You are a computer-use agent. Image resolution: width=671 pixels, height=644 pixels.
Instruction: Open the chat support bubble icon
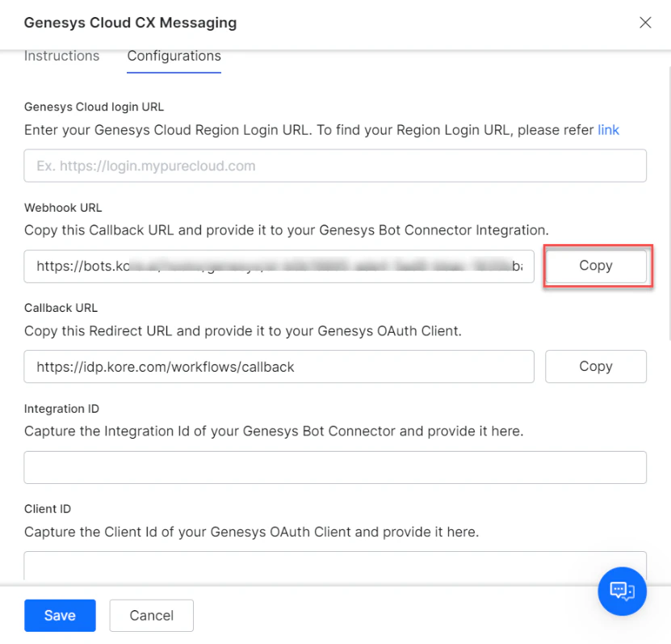tap(622, 591)
